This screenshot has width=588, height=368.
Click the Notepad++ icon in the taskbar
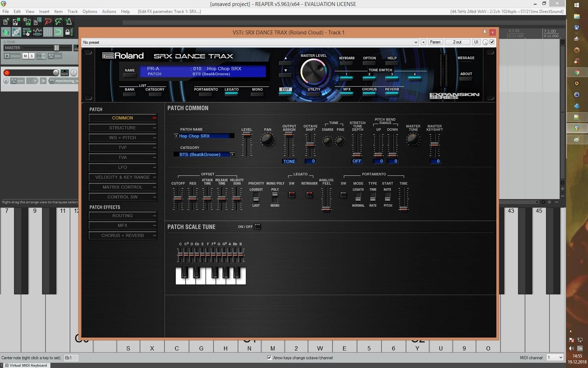tap(577, 117)
